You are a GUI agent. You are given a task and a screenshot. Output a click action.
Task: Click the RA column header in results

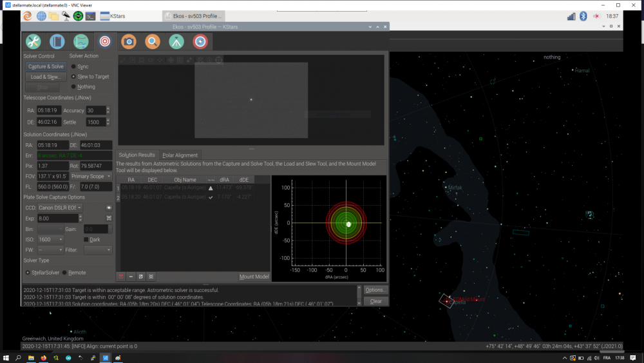point(131,180)
